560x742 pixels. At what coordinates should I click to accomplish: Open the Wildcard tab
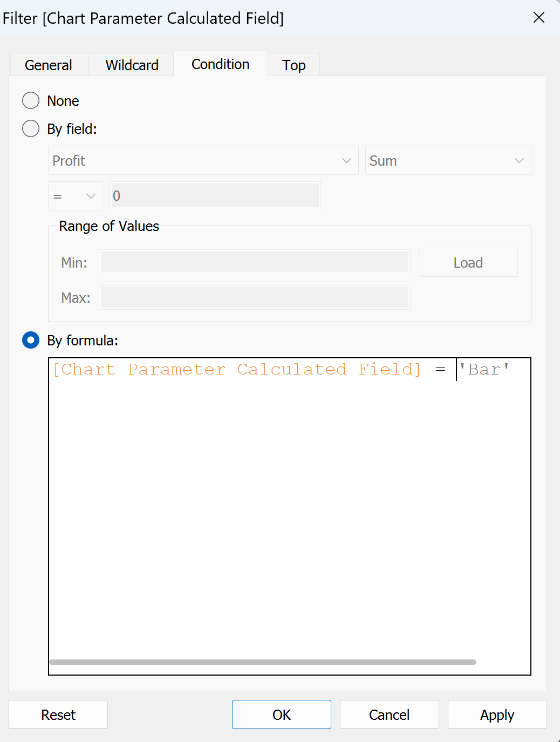132,65
